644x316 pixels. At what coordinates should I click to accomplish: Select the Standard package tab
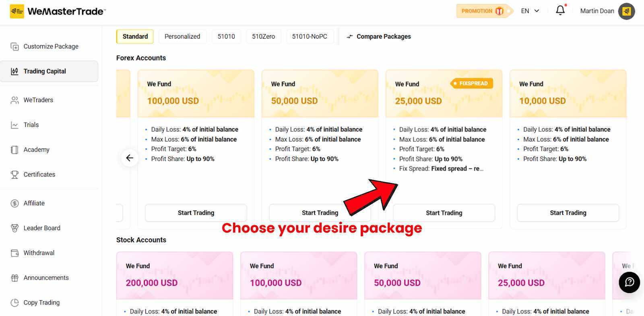coord(135,36)
